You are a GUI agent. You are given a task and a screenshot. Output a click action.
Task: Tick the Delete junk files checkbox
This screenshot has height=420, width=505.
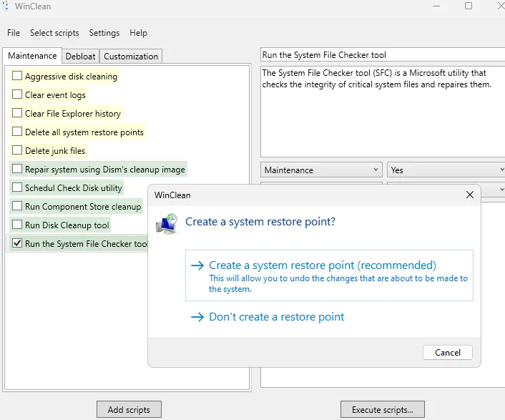point(17,150)
